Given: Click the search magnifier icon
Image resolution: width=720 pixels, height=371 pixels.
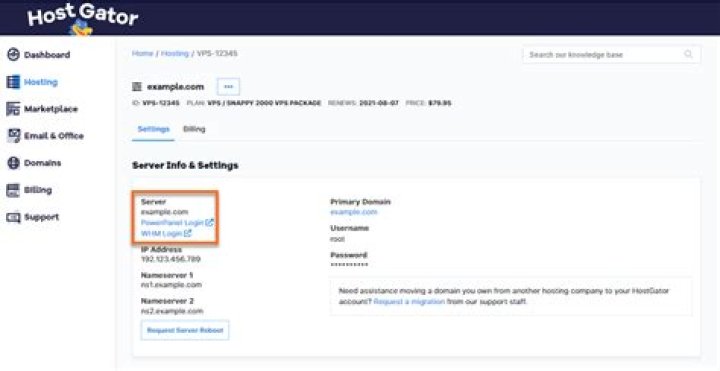Looking at the screenshot, I should (688, 54).
